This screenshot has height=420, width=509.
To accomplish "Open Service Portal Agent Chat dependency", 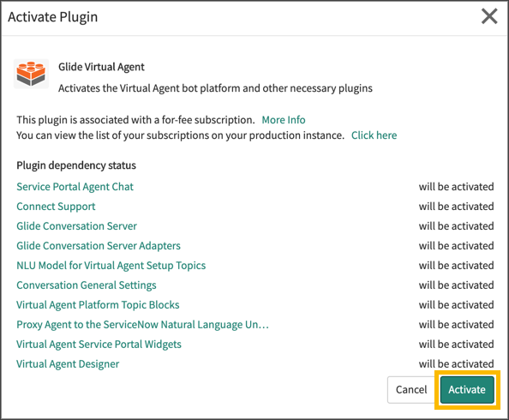I will pyautogui.click(x=75, y=187).
